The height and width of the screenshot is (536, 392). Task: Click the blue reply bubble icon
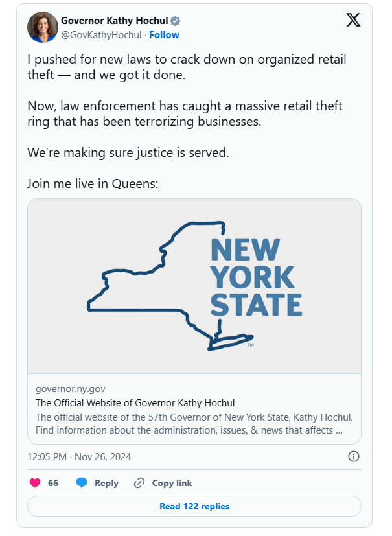click(x=82, y=483)
